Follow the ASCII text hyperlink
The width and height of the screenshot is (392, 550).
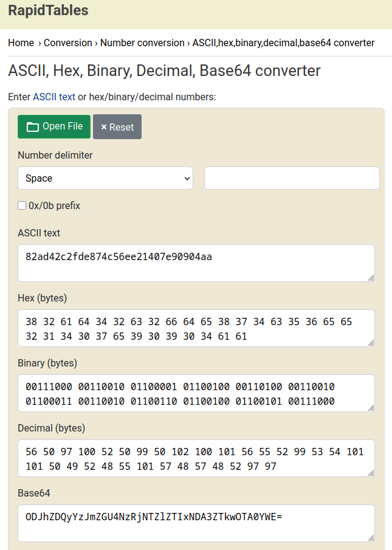54,97
